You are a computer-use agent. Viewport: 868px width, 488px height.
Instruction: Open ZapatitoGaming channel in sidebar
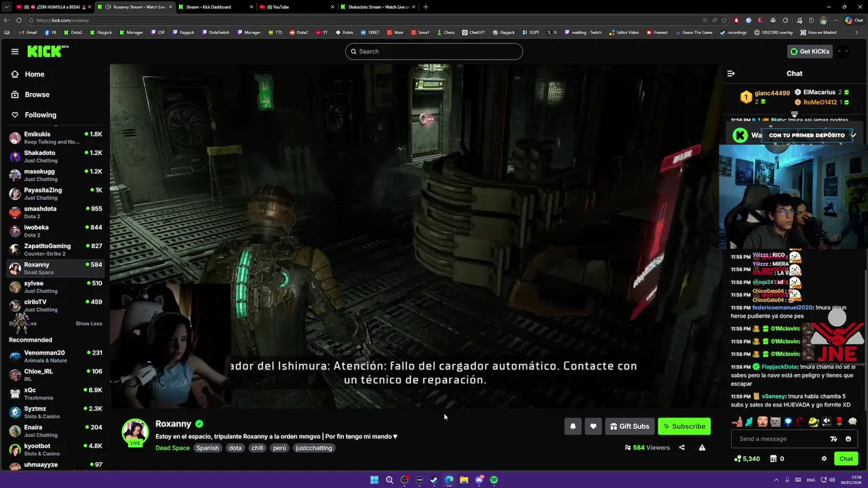click(55, 249)
